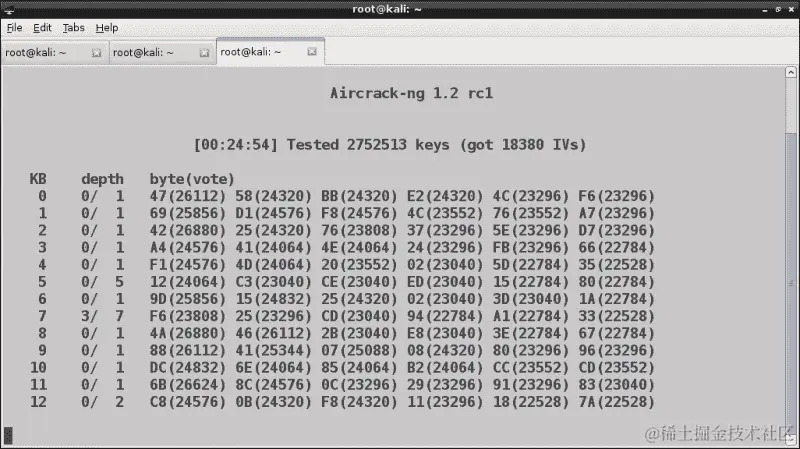800x449 pixels.
Task: Click 'Tested 2752513 keys' text
Action: pyautogui.click(x=368, y=145)
